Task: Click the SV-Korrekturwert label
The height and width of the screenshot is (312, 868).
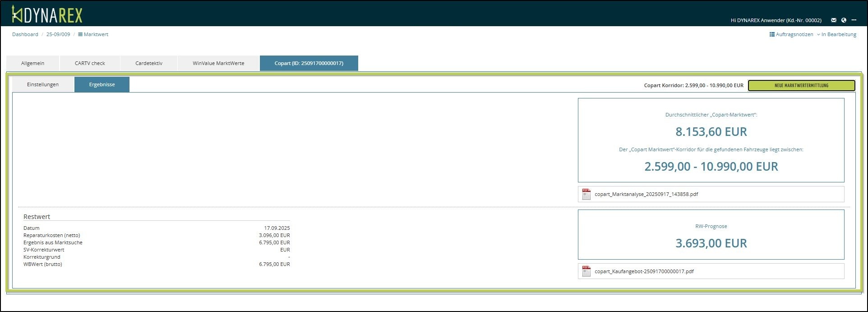Action: click(x=44, y=250)
